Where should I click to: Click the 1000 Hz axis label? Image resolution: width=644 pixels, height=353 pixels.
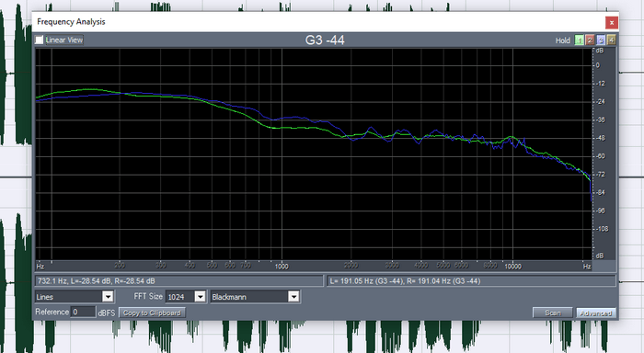pyautogui.click(x=282, y=267)
